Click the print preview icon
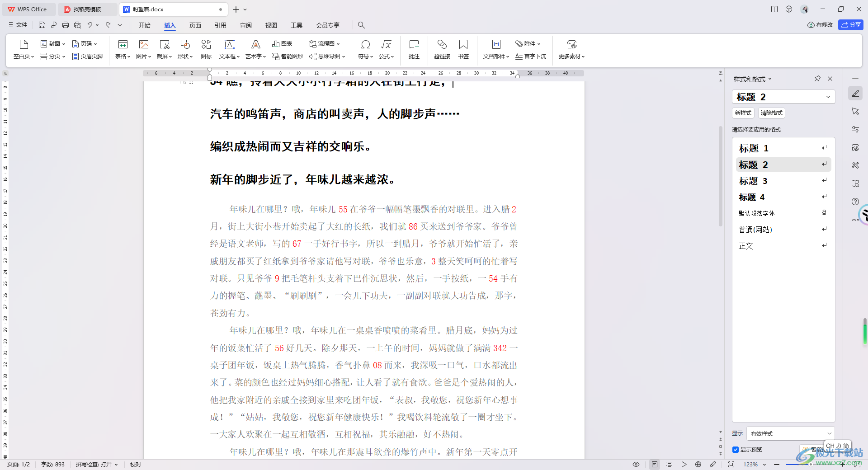This screenshot has height=470, width=868. click(x=77, y=25)
